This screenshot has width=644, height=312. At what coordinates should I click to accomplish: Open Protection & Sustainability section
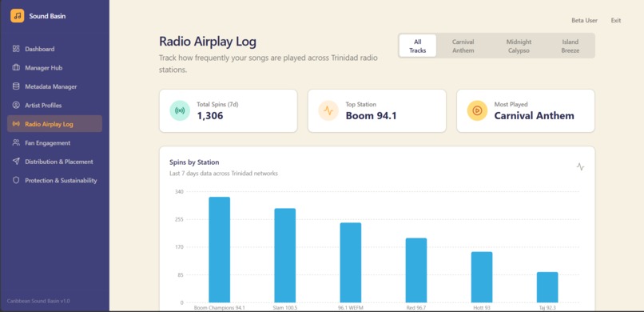click(54, 180)
